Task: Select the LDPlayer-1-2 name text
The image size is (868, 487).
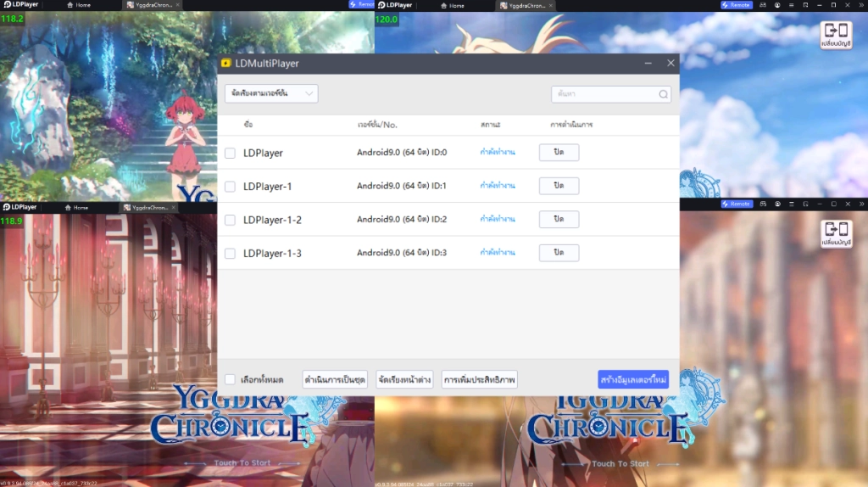Action: click(x=272, y=220)
